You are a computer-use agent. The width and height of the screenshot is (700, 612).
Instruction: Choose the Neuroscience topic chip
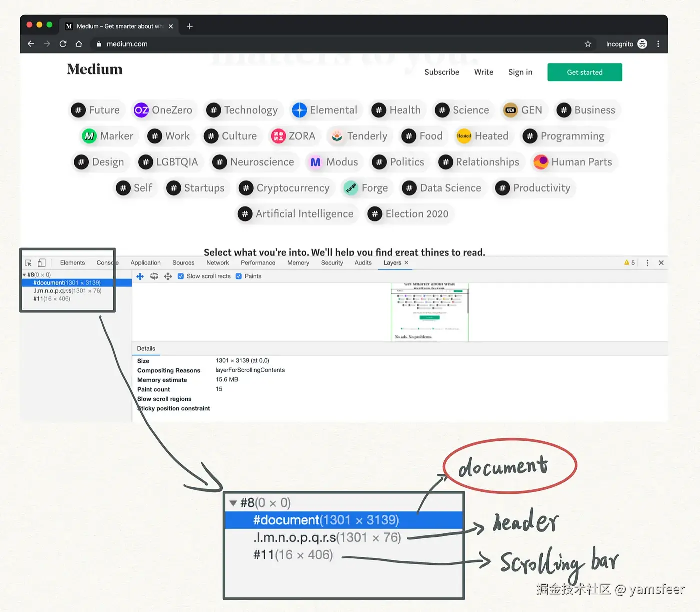click(x=254, y=162)
